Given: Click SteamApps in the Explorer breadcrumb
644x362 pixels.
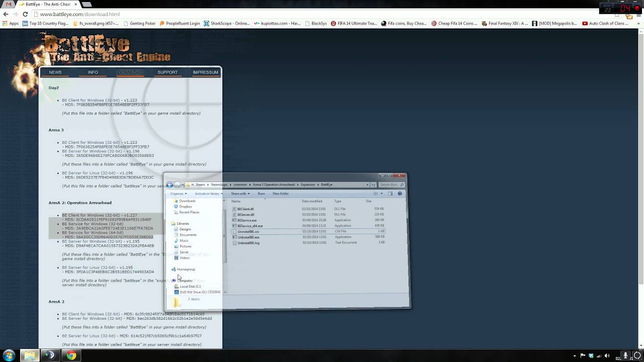Looking at the screenshot, I should 219,185.
